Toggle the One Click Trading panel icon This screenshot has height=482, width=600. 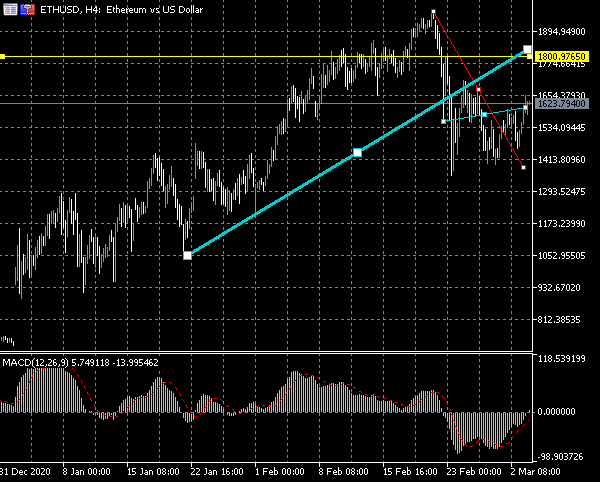28,10
